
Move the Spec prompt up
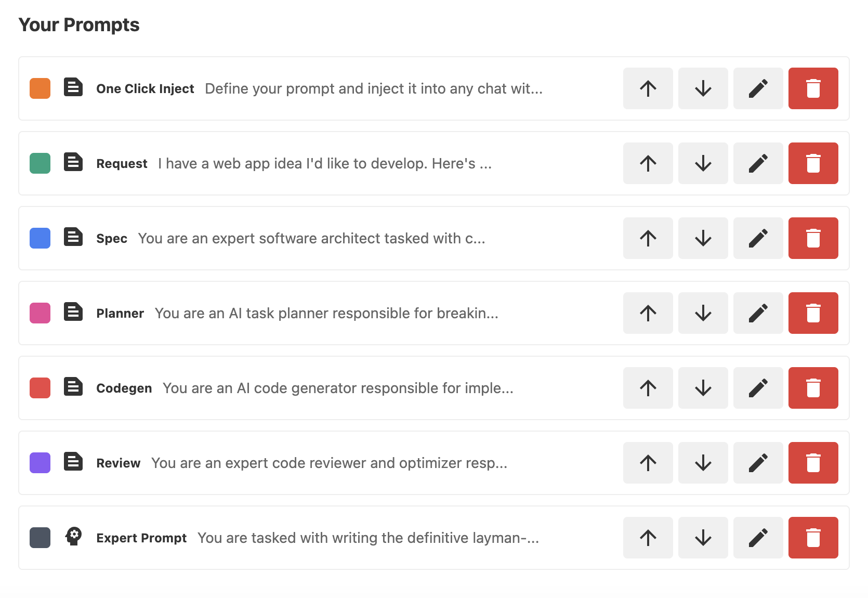[648, 238]
